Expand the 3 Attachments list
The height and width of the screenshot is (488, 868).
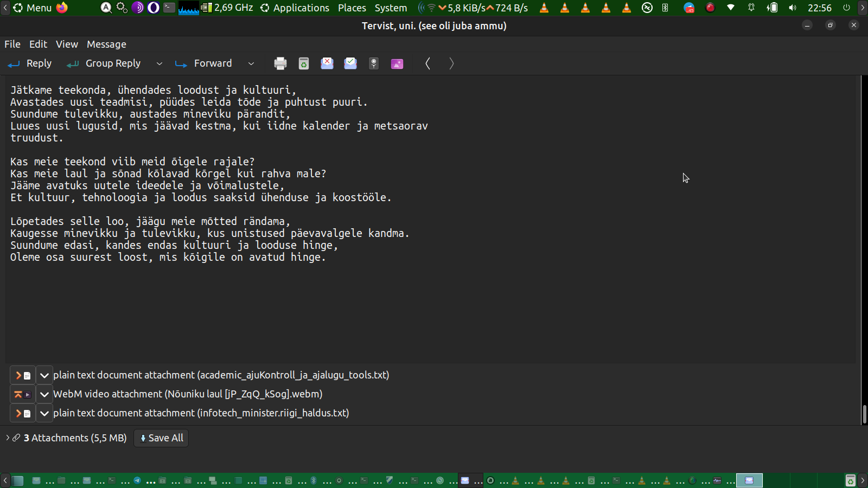point(8,438)
